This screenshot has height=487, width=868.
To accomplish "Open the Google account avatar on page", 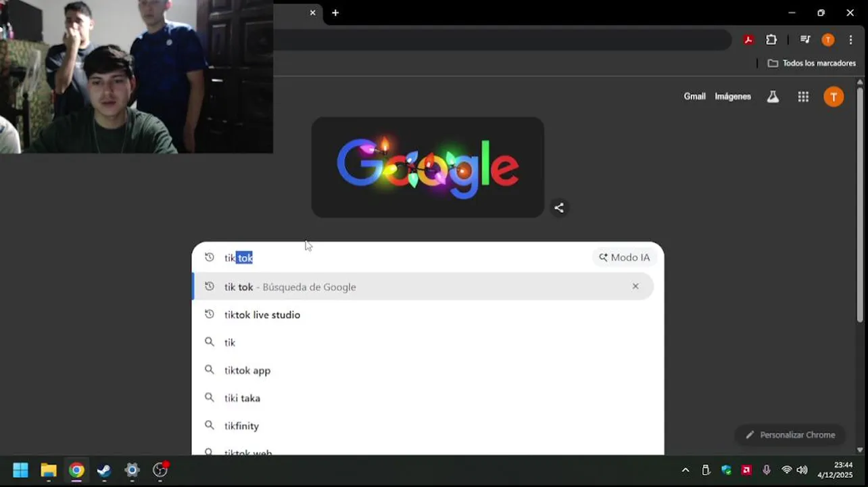I will [x=834, y=97].
